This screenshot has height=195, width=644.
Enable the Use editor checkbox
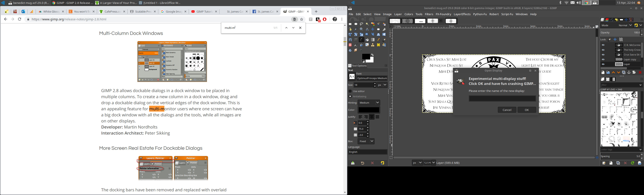tap(350, 91)
